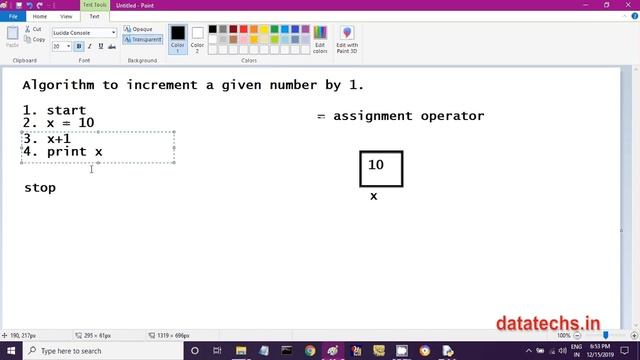Viewport: 640px width, 360px height.
Task: Toggle Italic text formatting
Action: tap(90, 47)
